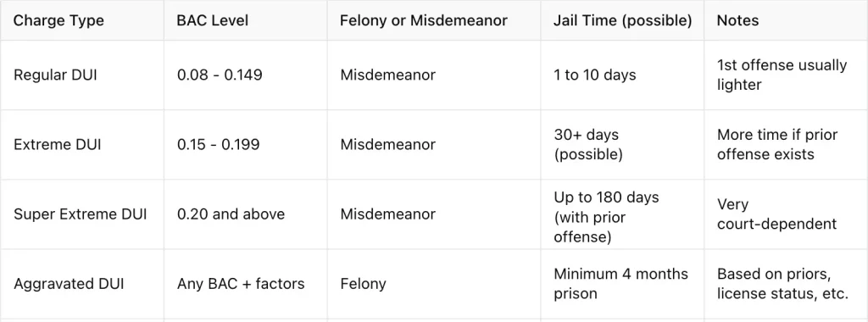Click the Felony classification cell

[363, 284]
